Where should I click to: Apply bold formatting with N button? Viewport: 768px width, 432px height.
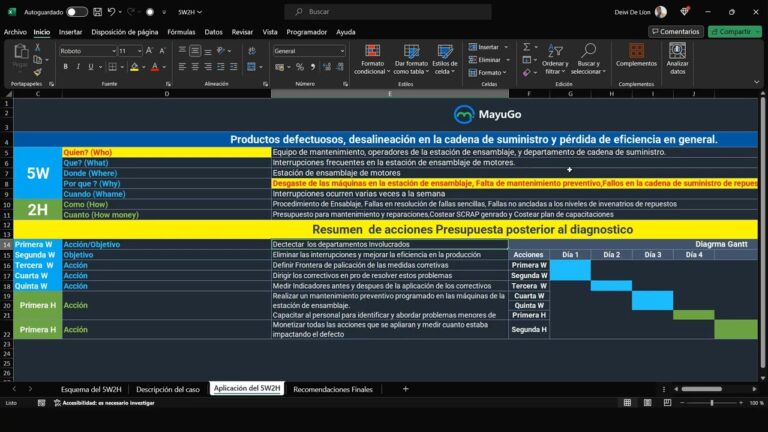tap(65, 67)
